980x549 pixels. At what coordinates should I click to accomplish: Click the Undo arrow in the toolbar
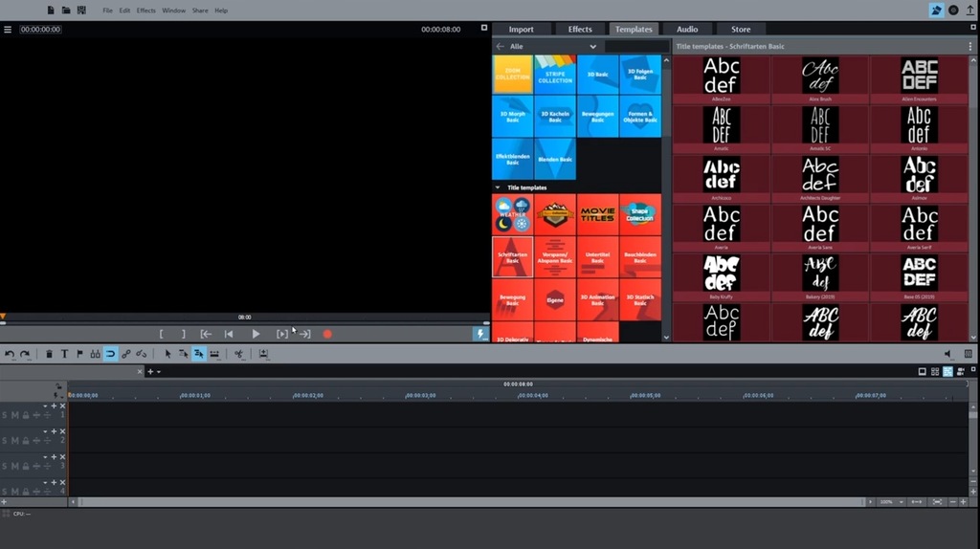coord(10,354)
